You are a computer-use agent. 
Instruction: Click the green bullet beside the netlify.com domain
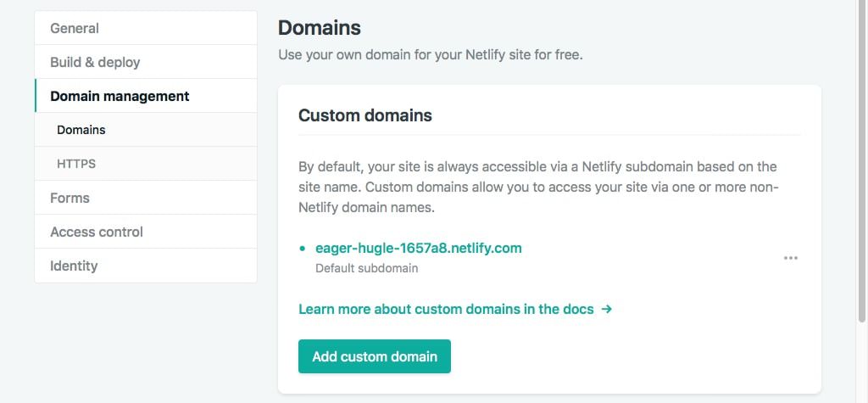pyautogui.click(x=303, y=249)
